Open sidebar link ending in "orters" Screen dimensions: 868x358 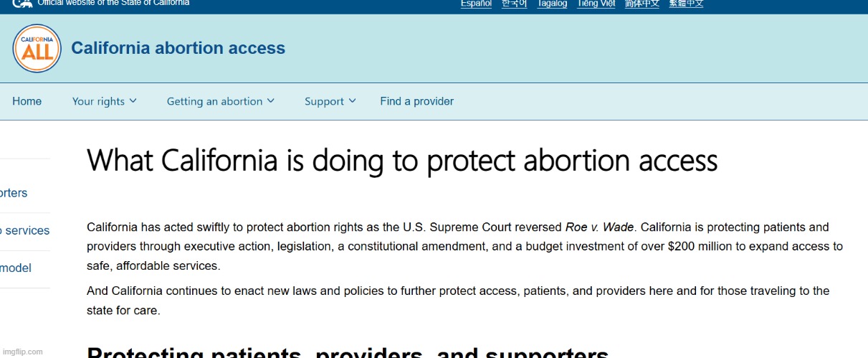coord(14,193)
